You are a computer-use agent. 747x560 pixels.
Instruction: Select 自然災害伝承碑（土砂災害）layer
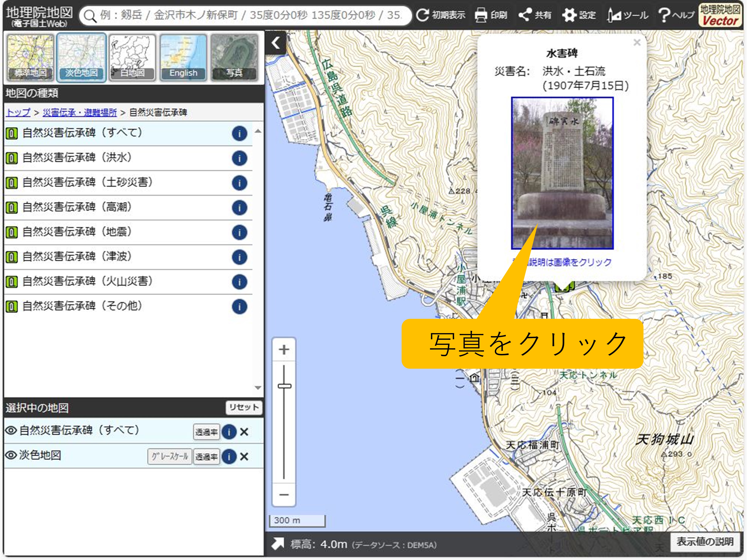(128, 183)
